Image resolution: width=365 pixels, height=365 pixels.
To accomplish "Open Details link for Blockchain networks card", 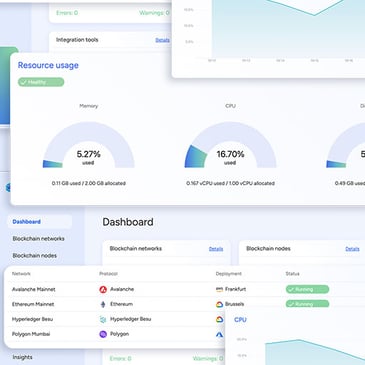I will (216, 249).
